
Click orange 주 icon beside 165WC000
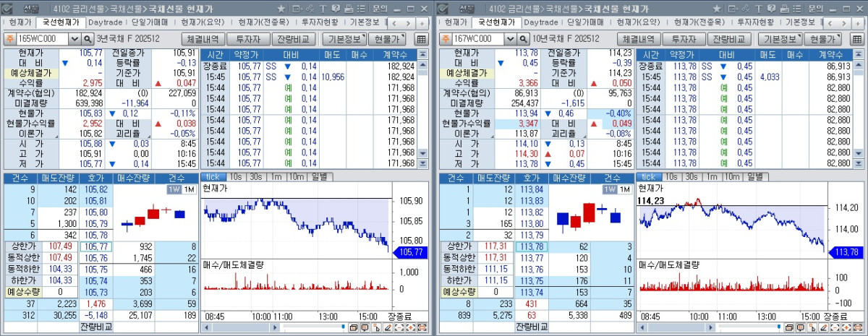coord(9,39)
